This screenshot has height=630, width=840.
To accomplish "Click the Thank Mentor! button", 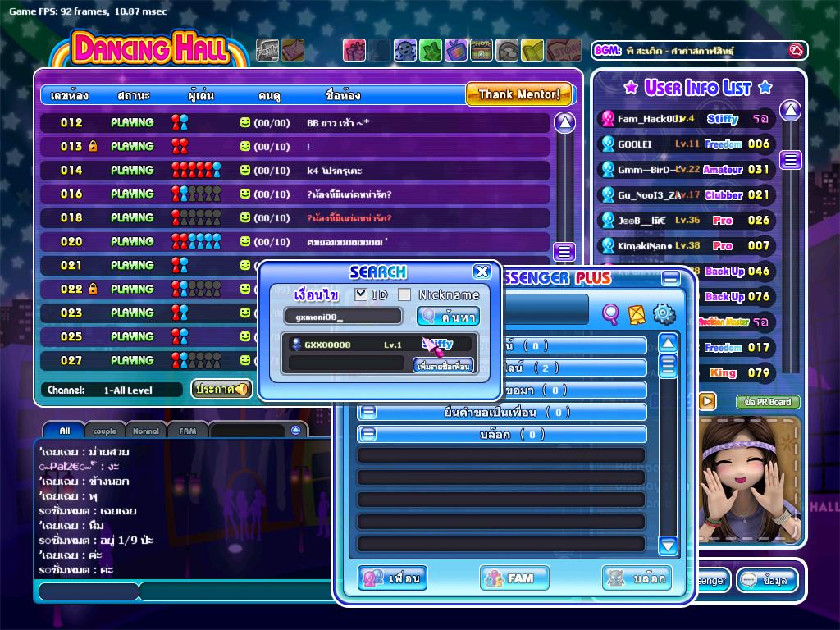I will [x=518, y=94].
